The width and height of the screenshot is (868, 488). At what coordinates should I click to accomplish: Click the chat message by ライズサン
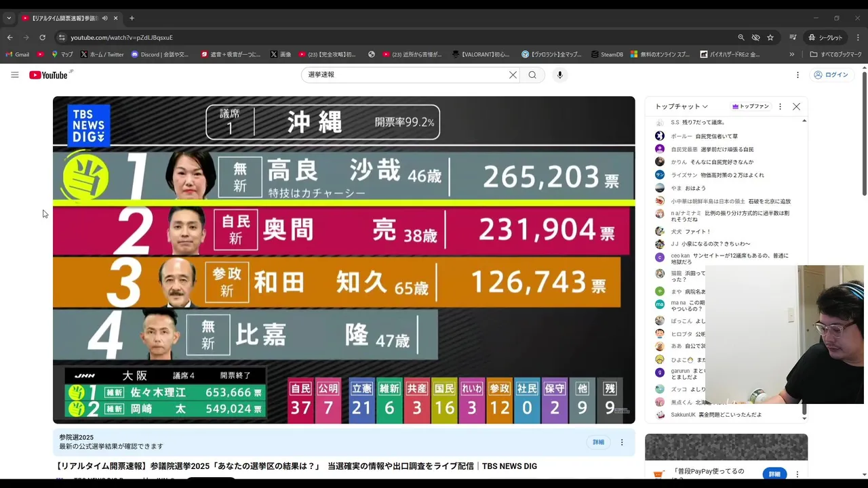tap(727, 175)
